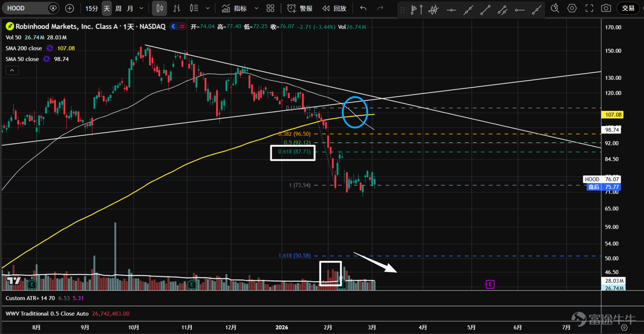Click the yellow 107.08 price tag
The image size is (644, 334).
pos(612,115)
